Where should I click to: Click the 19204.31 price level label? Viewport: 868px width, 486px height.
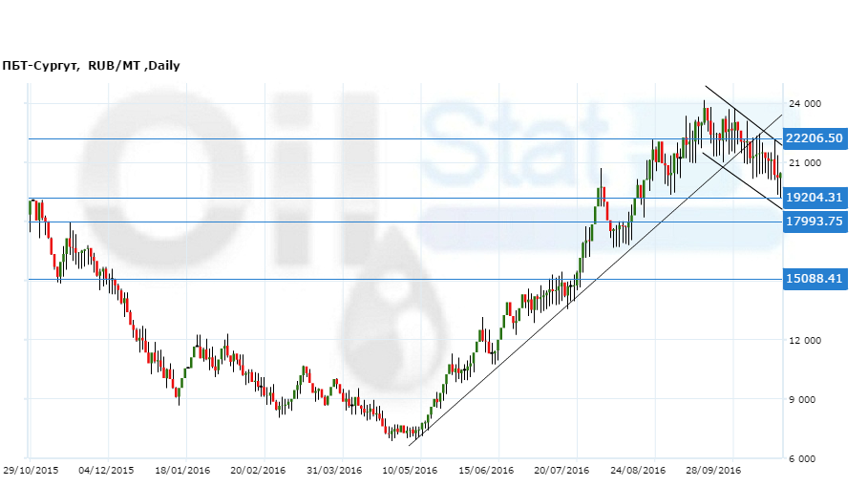[x=815, y=198]
